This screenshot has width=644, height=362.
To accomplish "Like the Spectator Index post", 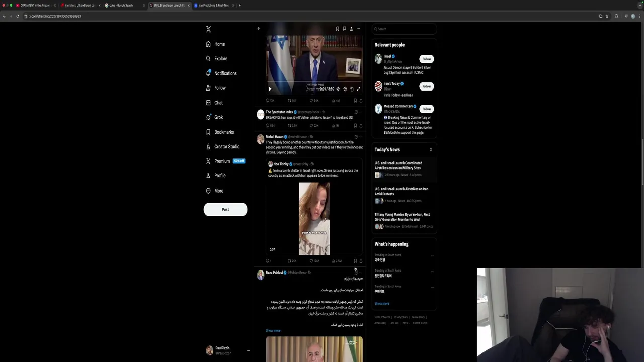I will coord(314,126).
